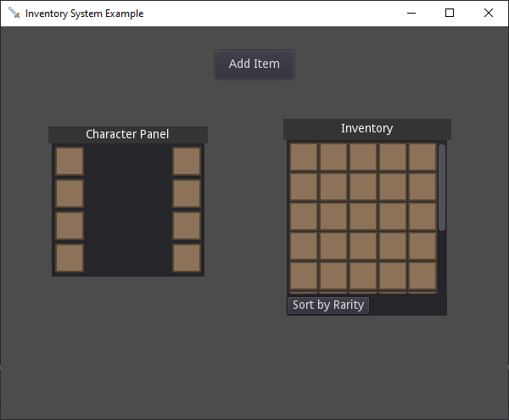Select bottom-right Character Panel equipment slot

pyautogui.click(x=187, y=258)
